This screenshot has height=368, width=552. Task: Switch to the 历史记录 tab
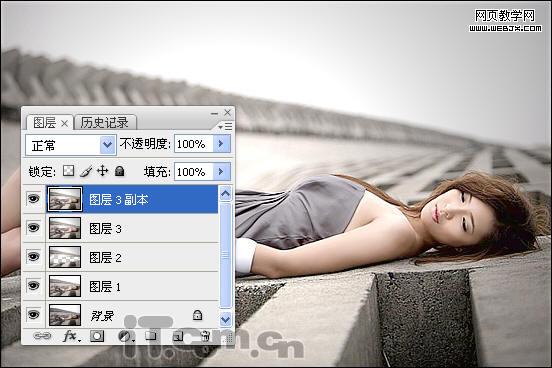[x=105, y=123]
